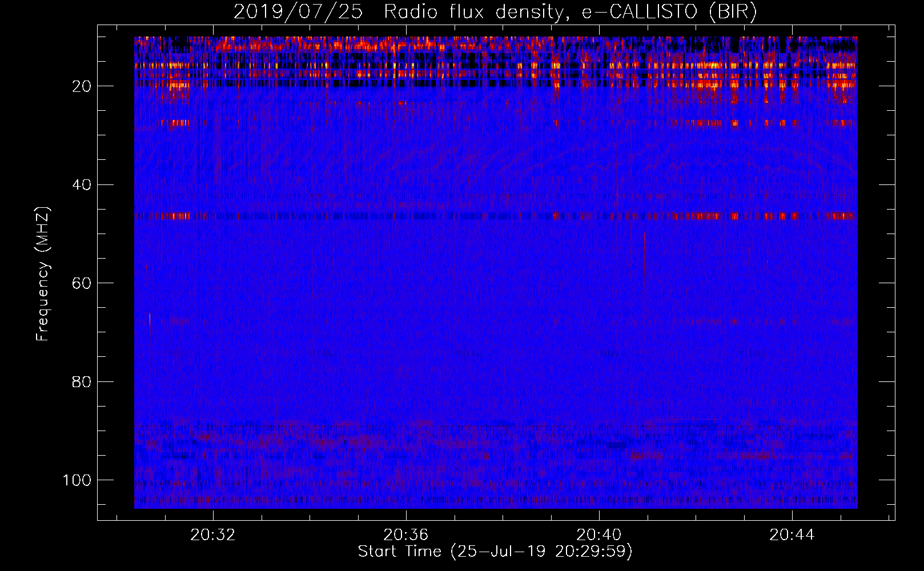Click the "Start Time (25-Jul-19 20:29:59)" label
This screenshot has height=571, width=924.
(x=495, y=552)
